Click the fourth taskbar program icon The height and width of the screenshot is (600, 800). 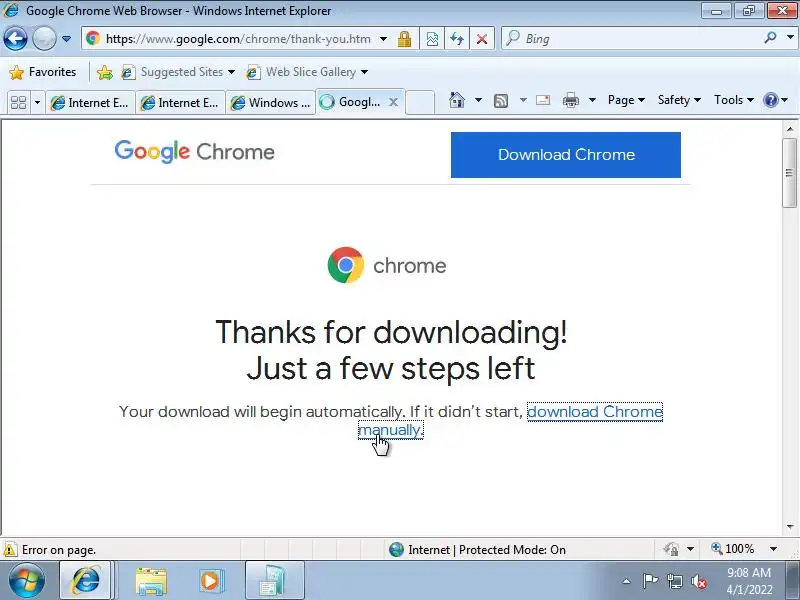[x=274, y=581]
